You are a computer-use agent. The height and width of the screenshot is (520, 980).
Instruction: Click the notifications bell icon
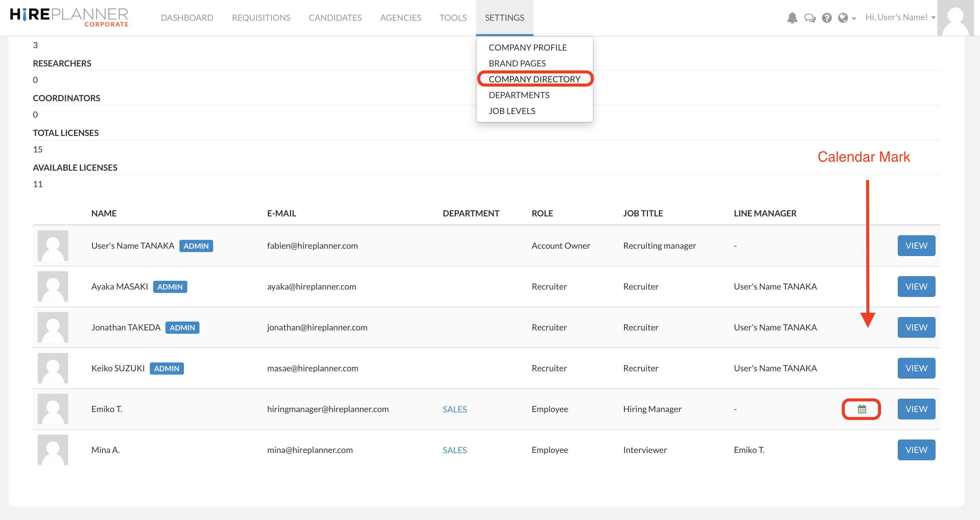pyautogui.click(x=792, y=17)
